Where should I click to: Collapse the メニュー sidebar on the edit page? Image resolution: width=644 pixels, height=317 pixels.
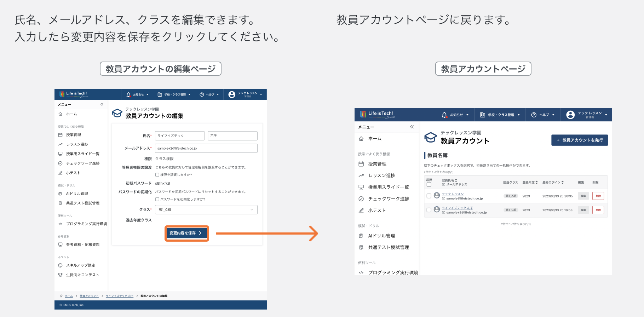coord(102,104)
